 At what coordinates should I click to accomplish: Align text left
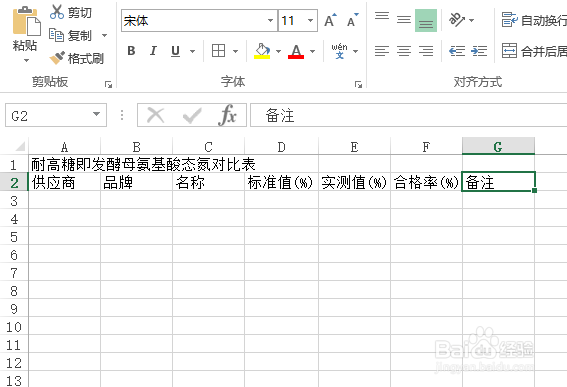click(x=382, y=51)
